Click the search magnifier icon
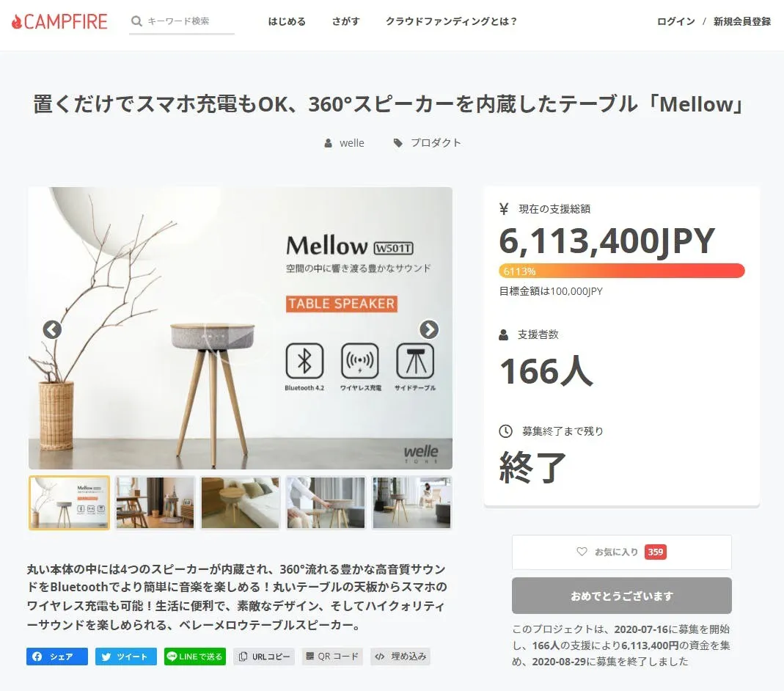 coord(136,21)
